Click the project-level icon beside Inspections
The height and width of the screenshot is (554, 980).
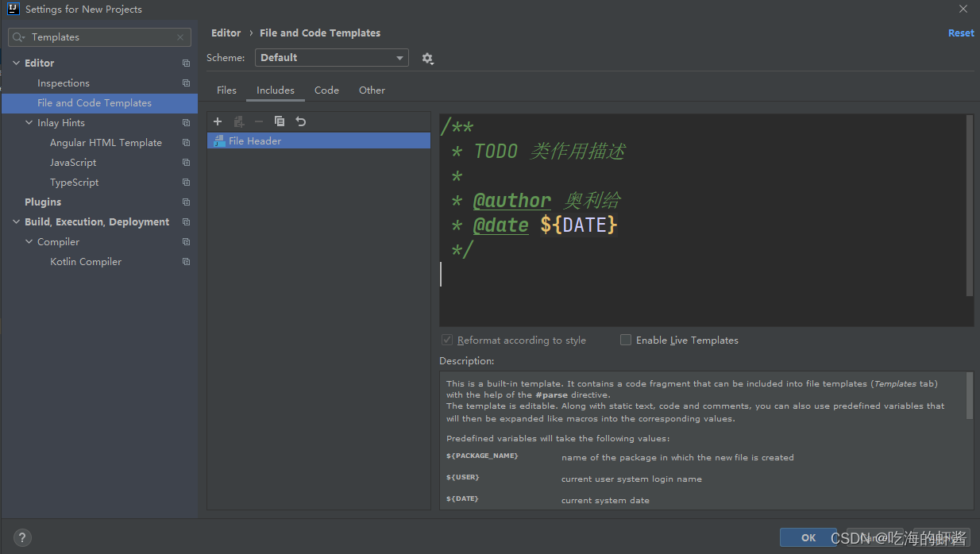point(186,83)
